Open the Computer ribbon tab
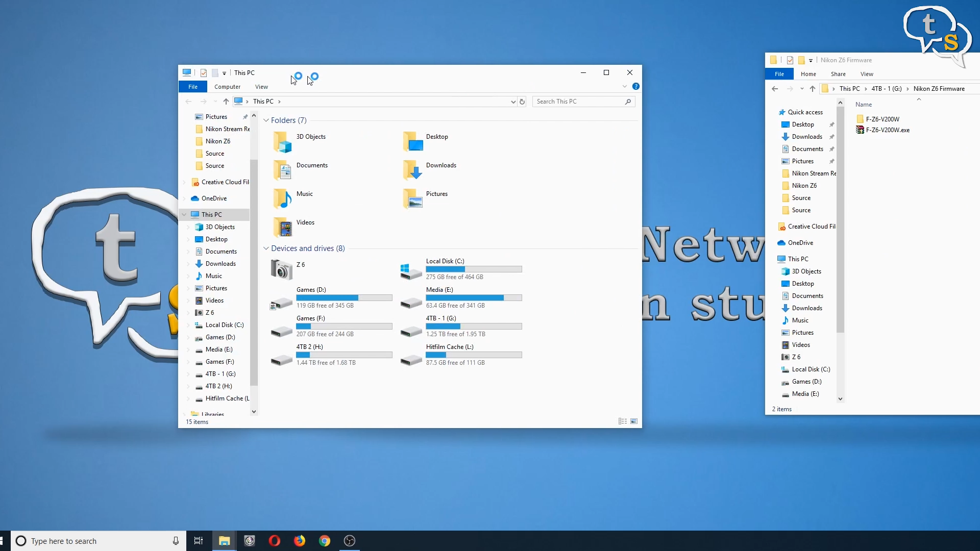Image resolution: width=980 pixels, height=551 pixels. pos(227,87)
